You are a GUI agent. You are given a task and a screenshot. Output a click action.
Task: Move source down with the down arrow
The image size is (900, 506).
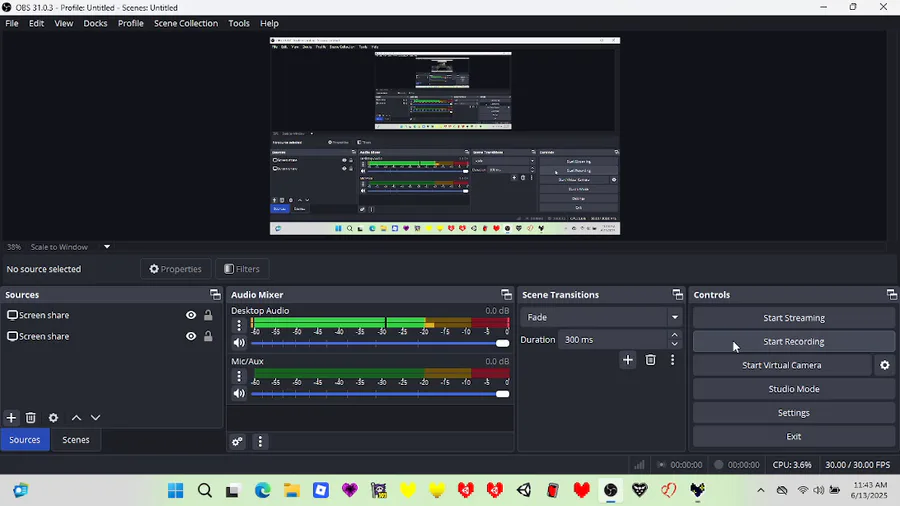coord(95,418)
